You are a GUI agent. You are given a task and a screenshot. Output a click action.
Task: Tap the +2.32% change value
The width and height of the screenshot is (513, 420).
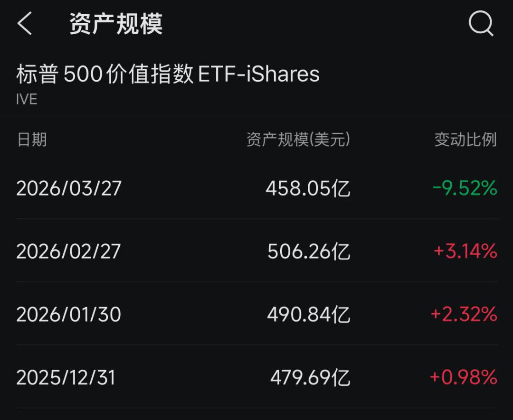tap(464, 314)
